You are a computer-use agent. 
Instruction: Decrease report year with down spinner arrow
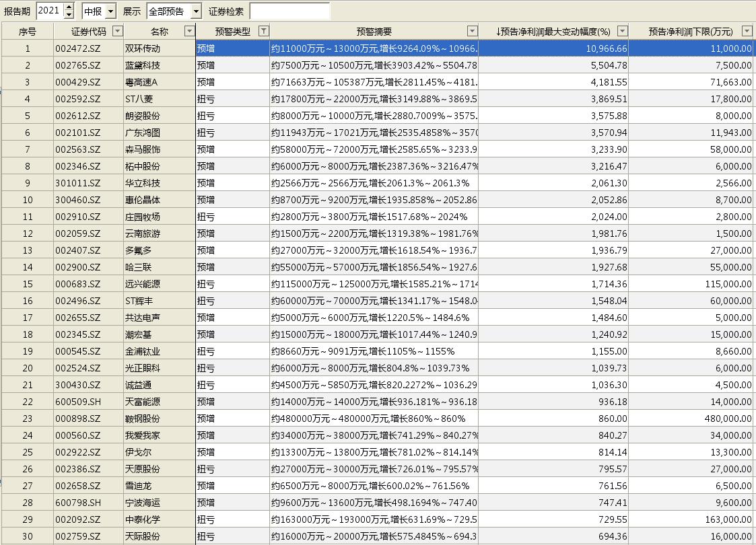tap(69, 14)
